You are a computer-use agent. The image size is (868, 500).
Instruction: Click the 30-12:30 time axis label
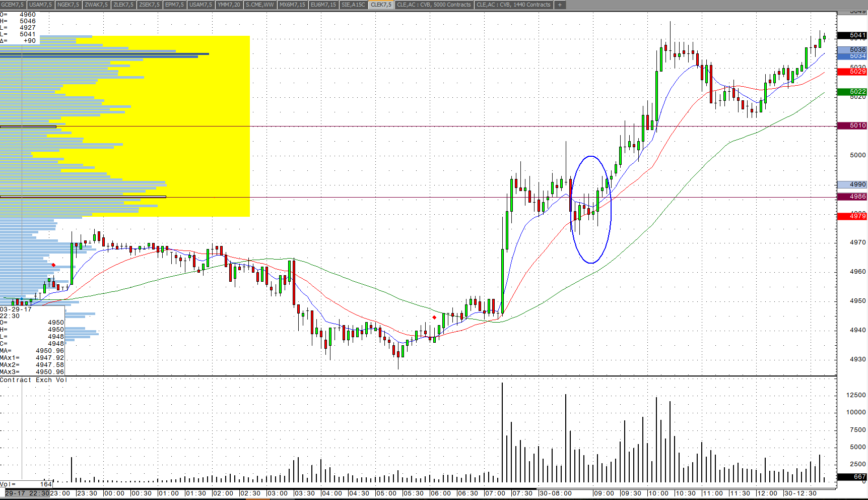click(800, 493)
